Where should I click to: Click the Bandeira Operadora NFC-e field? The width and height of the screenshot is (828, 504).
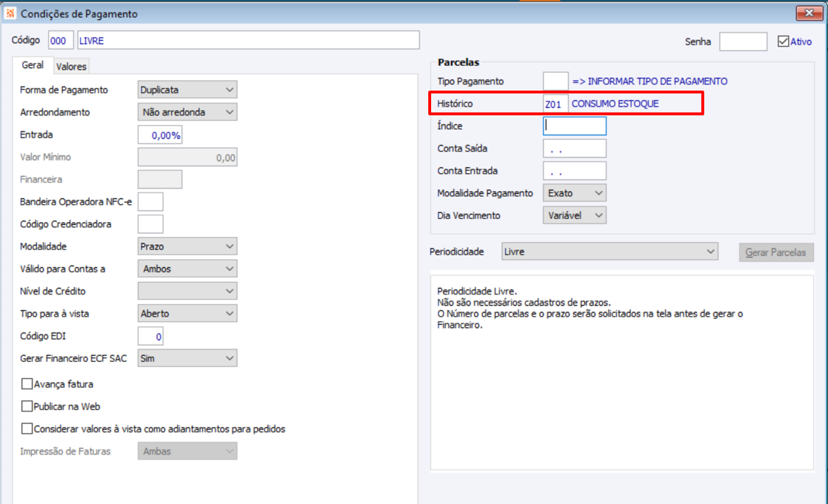(x=150, y=201)
